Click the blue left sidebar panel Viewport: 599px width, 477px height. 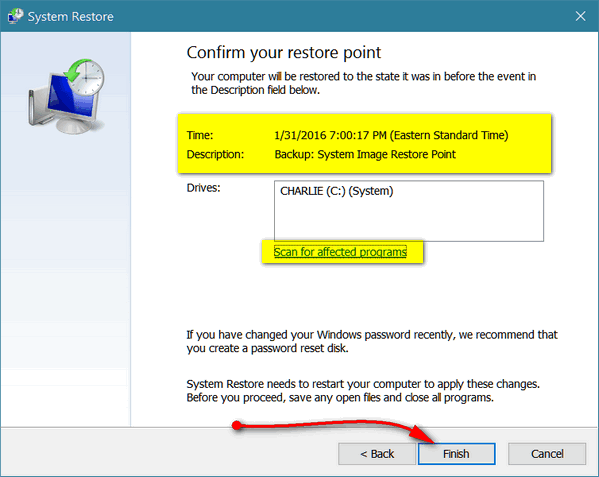point(66,229)
